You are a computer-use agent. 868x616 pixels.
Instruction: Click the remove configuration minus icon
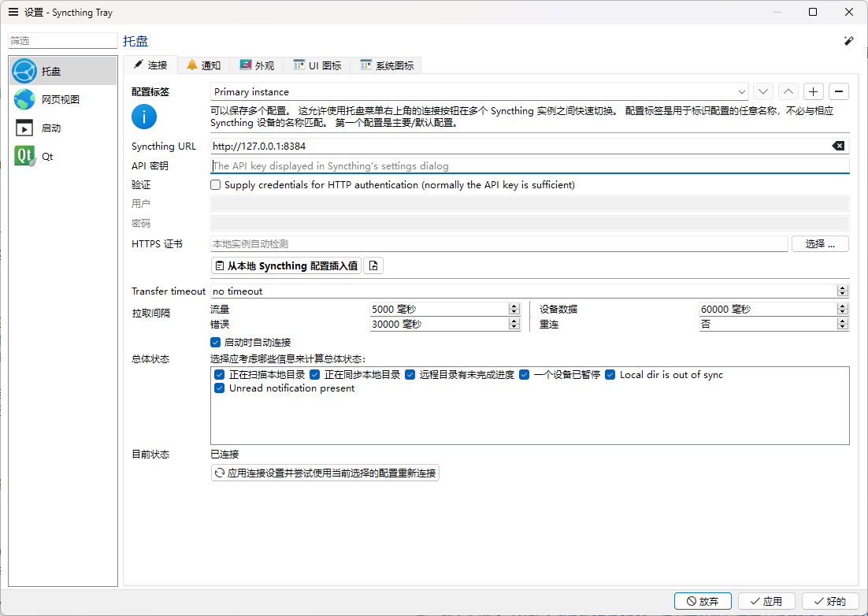(x=839, y=92)
